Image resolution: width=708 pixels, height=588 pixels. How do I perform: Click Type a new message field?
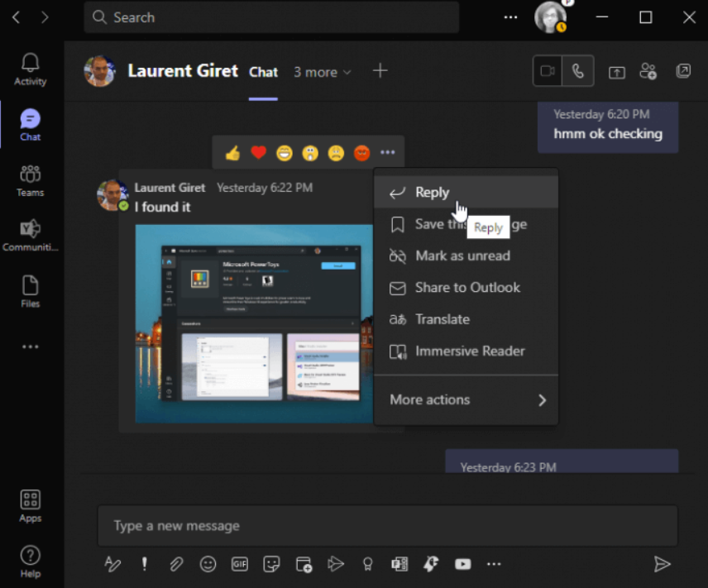point(387,526)
